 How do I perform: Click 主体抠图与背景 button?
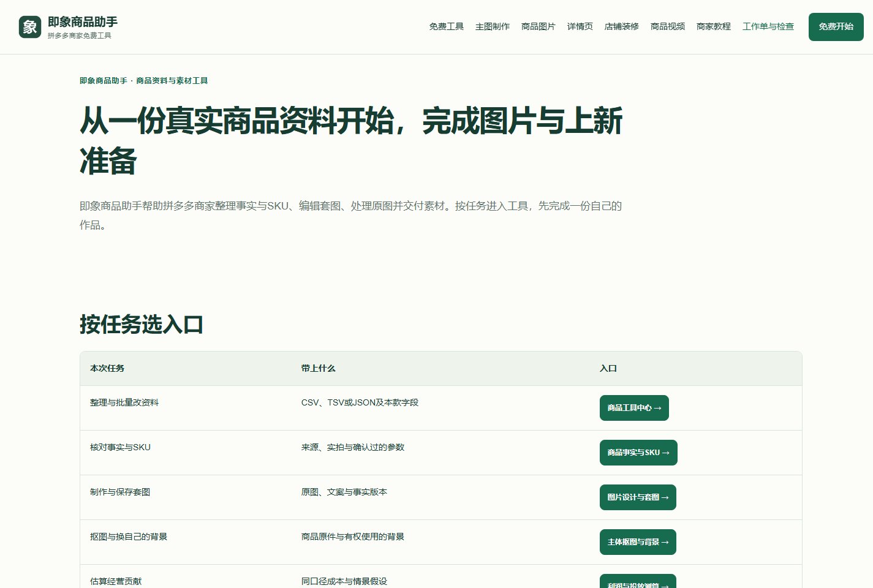point(638,542)
